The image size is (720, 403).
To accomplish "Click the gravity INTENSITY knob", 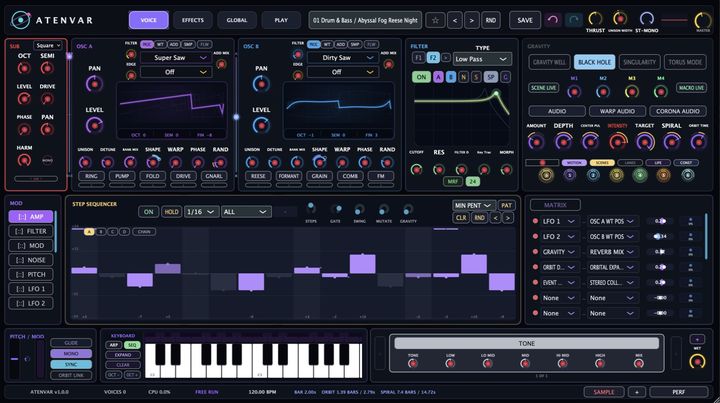I will pos(618,142).
